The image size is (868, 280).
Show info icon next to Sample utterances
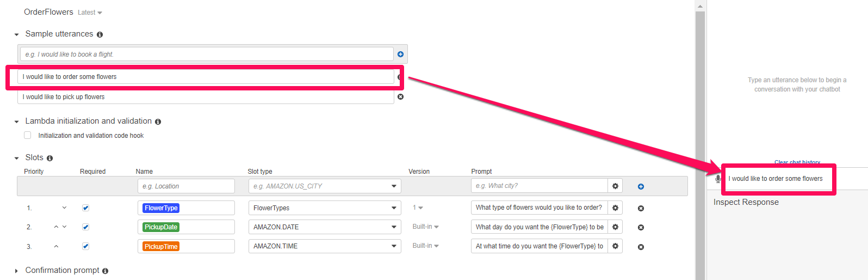[x=100, y=34]
